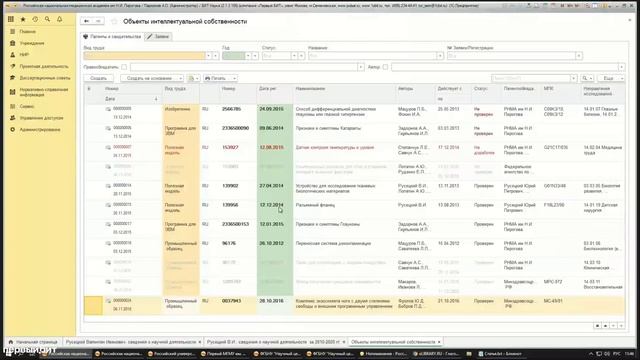Click the Создать button
The width and height of the screenshot is (640, 360).
99,78
